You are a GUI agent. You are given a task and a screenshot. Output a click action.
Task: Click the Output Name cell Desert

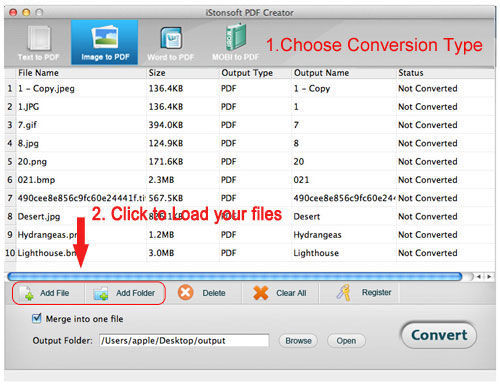[x=307, y=217]
